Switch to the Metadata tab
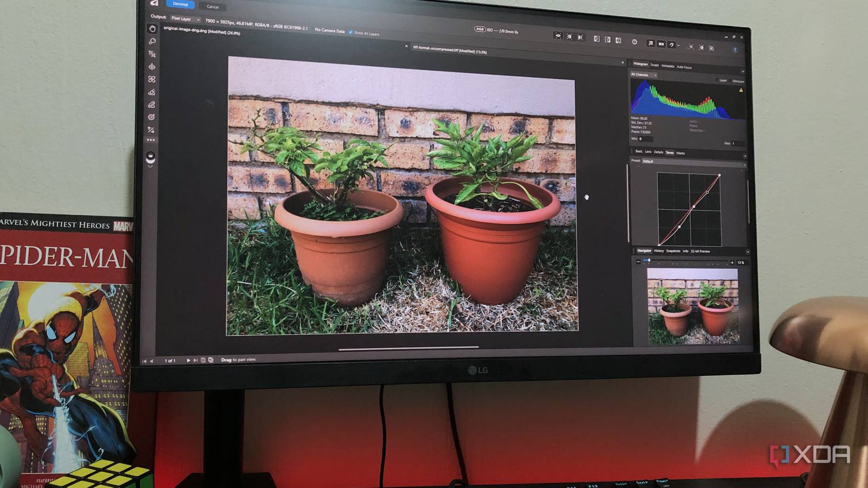Screen dimensions: 868x488 coord(668,65)
